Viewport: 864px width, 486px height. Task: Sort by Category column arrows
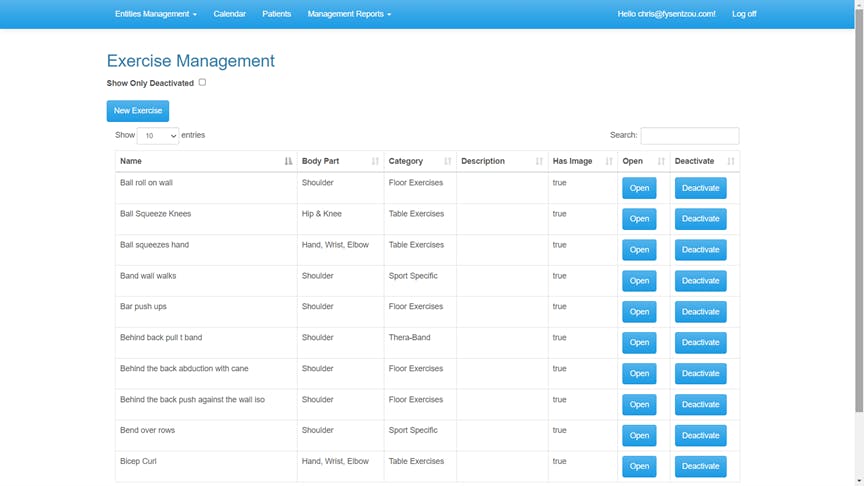pyautogui.click(x=447, y=161)
